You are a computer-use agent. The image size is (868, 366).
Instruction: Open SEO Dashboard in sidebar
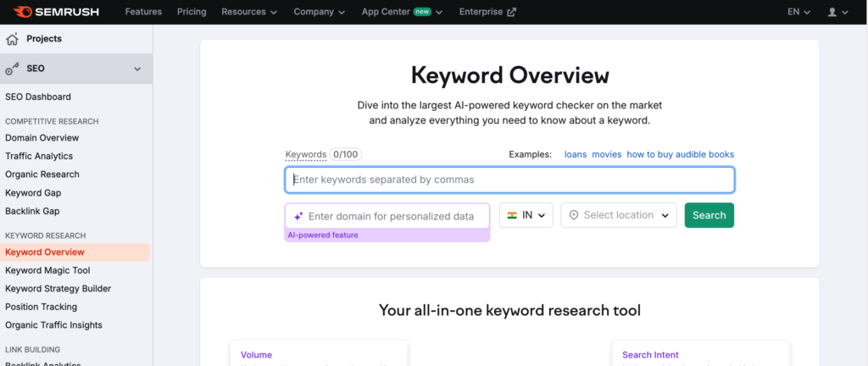click(38, 97)
